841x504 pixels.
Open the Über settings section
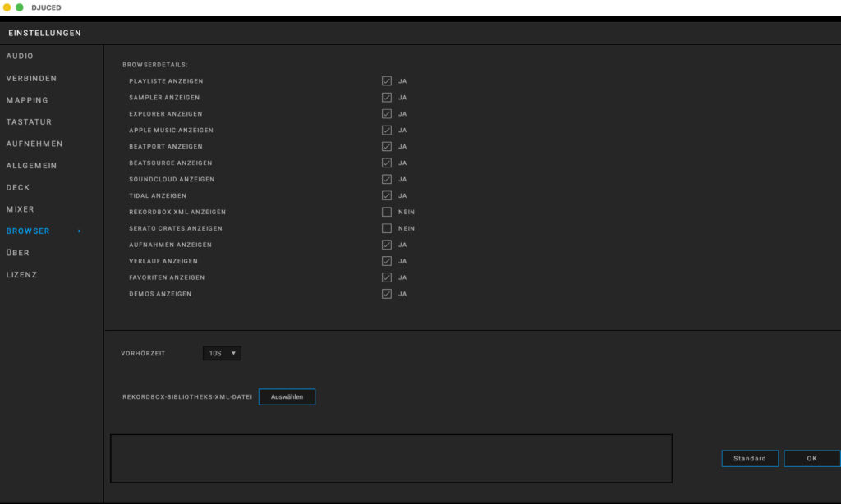(x=18, y=253)
